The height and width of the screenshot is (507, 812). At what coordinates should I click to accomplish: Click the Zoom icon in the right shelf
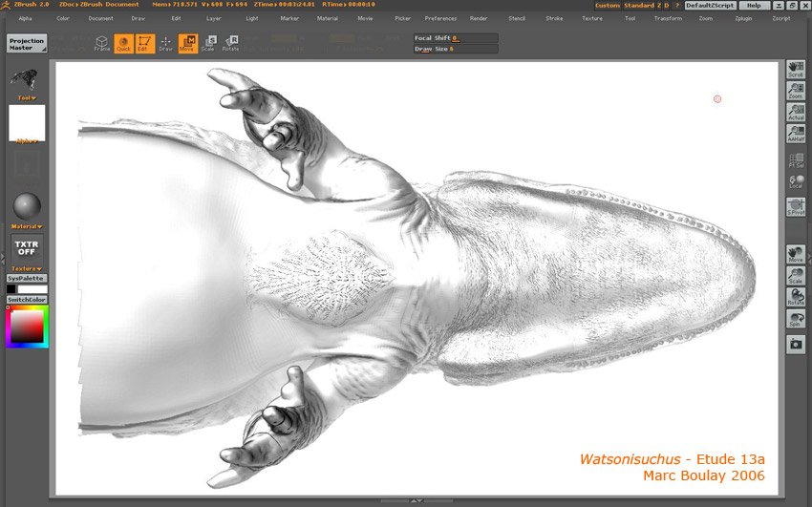796,91
